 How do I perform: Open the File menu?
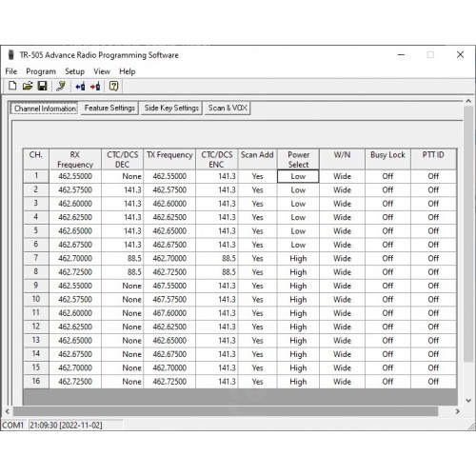tap(11, 71)
